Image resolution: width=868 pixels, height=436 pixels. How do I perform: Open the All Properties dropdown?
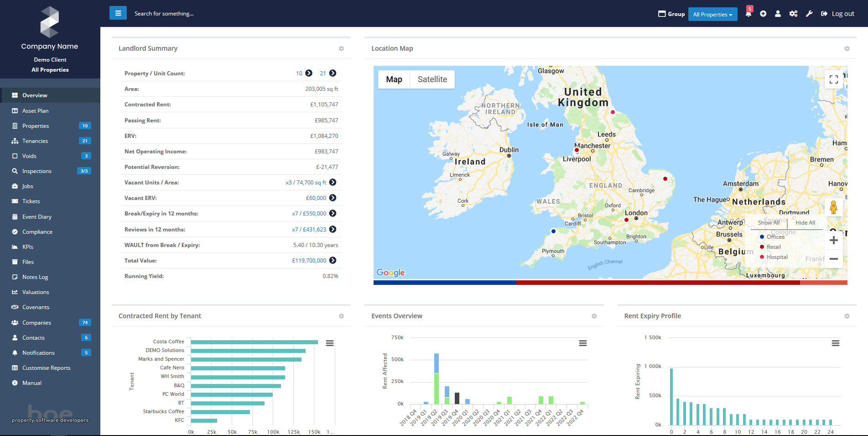click(712, 14)
